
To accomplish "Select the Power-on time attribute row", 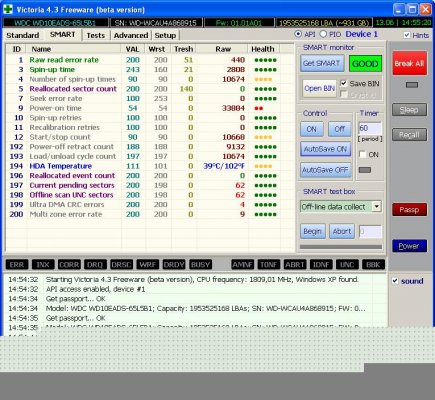I will 149,108.
